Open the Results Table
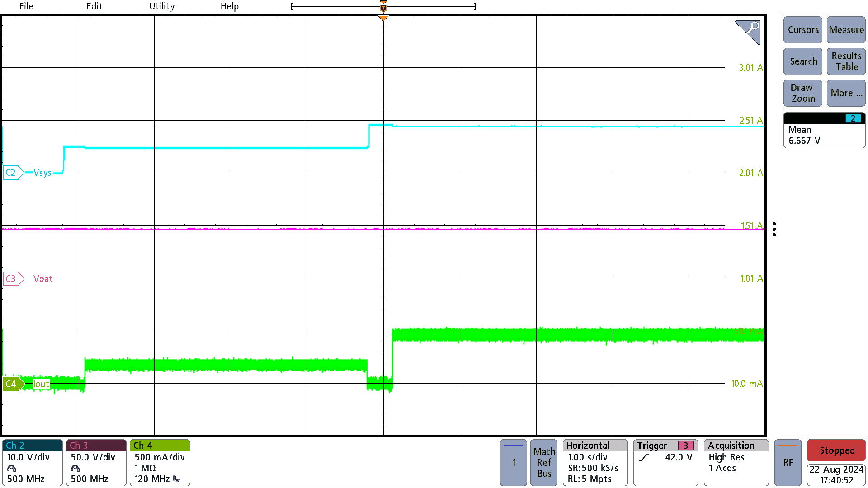868x488 pixels. [846, 61]
